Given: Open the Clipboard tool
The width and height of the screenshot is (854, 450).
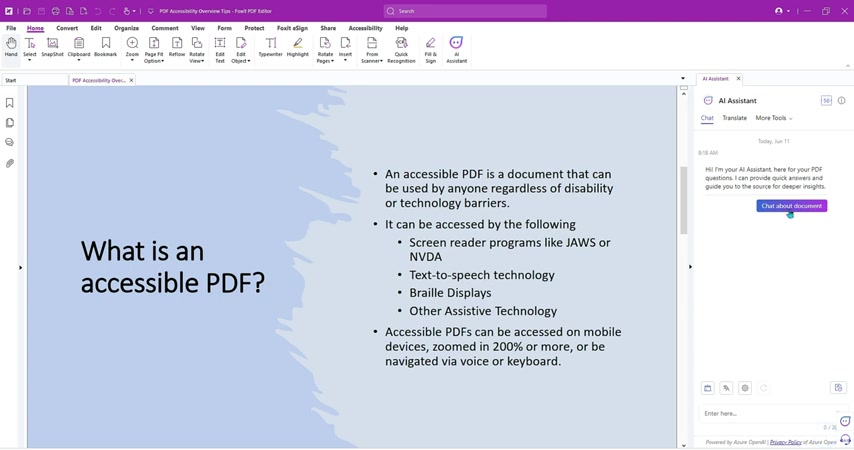Looking at the screenshot, I should (79, 44).
